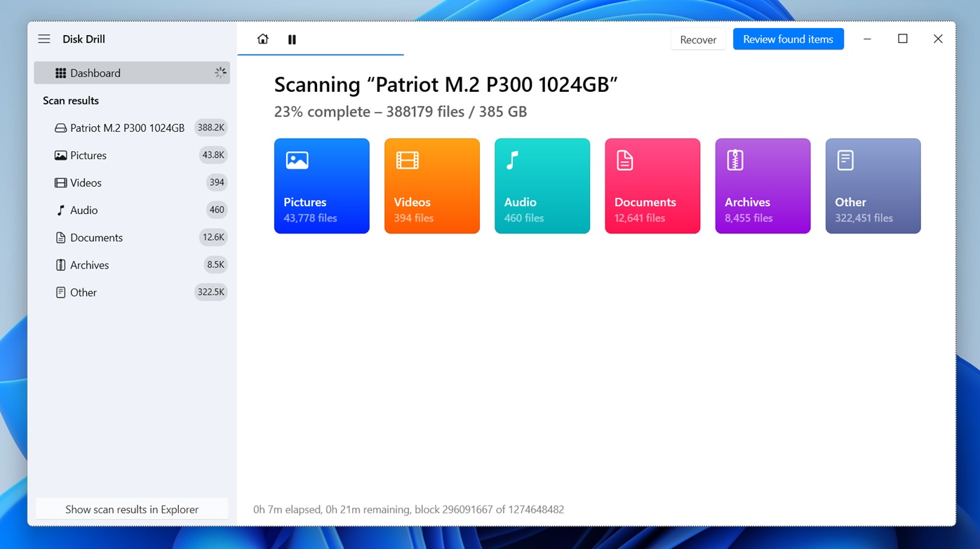Image resolution: width=980 pixels, height=549 pixels.
Task: Minimize the Disk Drill window
Action: tap(867, 39)
